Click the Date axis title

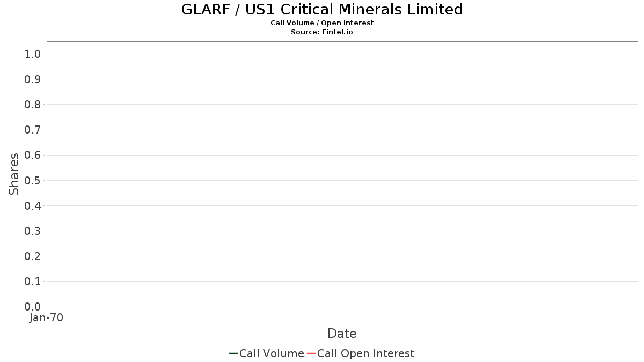click(342, 334)
